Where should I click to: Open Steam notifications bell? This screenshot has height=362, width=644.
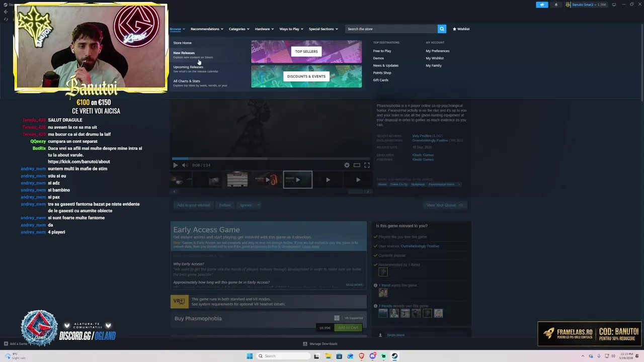click(556, 5)
